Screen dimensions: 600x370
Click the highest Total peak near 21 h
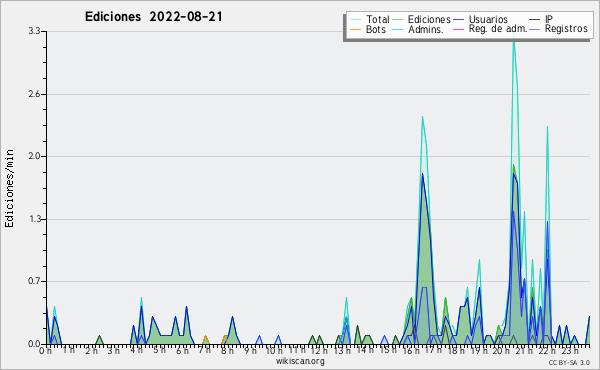[x=514, y=40]
